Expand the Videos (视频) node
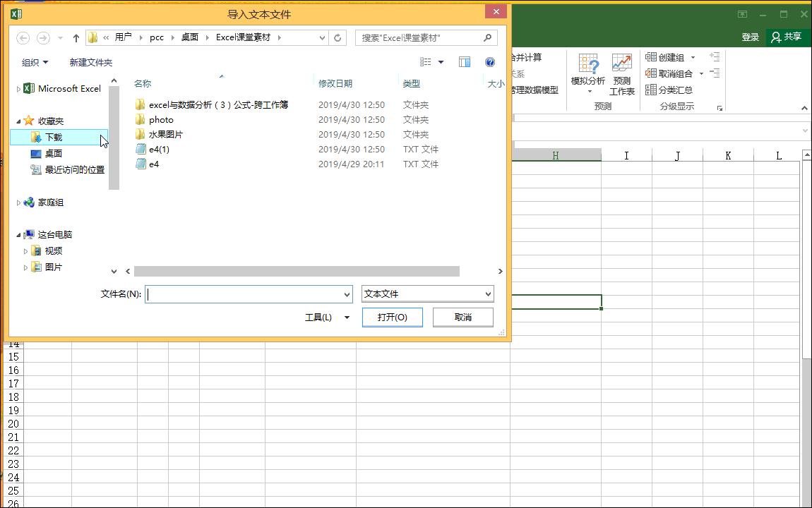The image size is (812, 508). click(x=26, y=251)
